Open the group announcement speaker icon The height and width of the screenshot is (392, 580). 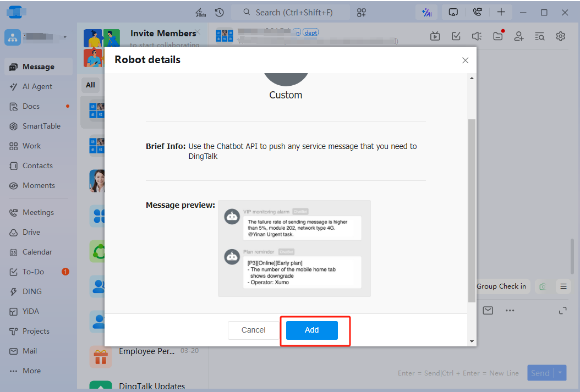pyautogui.click(x=477, y=36)
